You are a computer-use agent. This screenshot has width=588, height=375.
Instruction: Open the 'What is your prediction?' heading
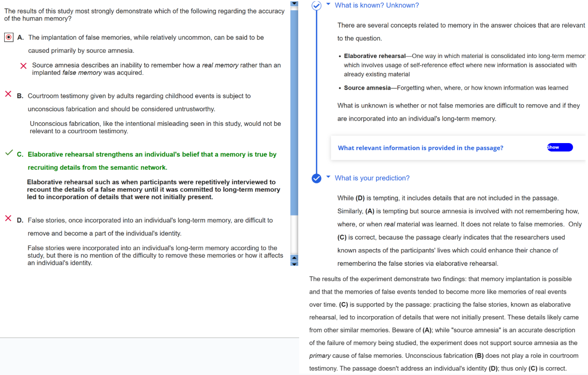372,178
